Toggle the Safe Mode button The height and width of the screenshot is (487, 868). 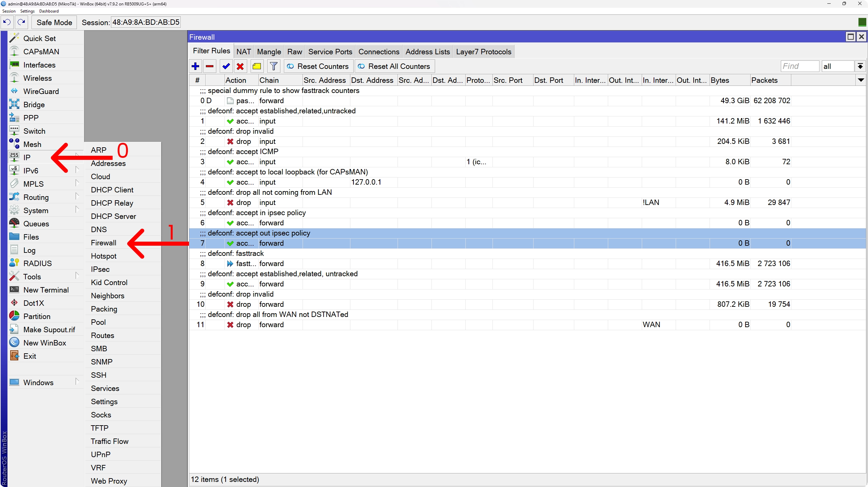(x=54, y=22)
